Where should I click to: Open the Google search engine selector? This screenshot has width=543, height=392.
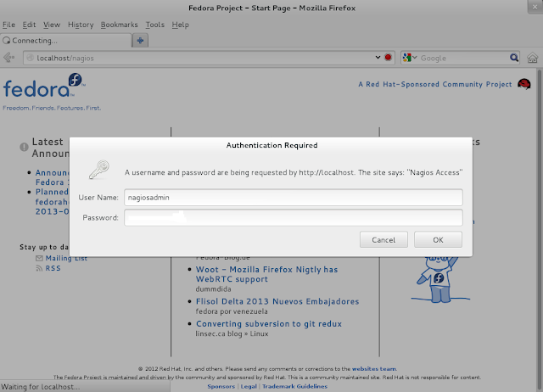410,58
